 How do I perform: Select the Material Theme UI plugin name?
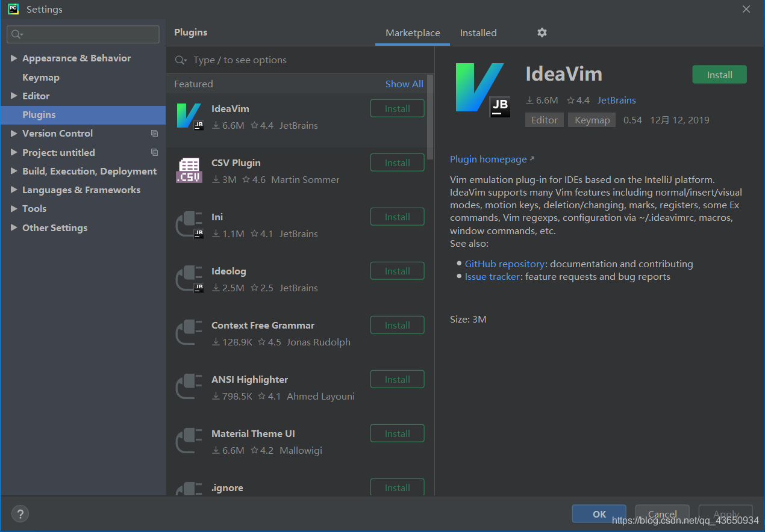click(253, 433)
